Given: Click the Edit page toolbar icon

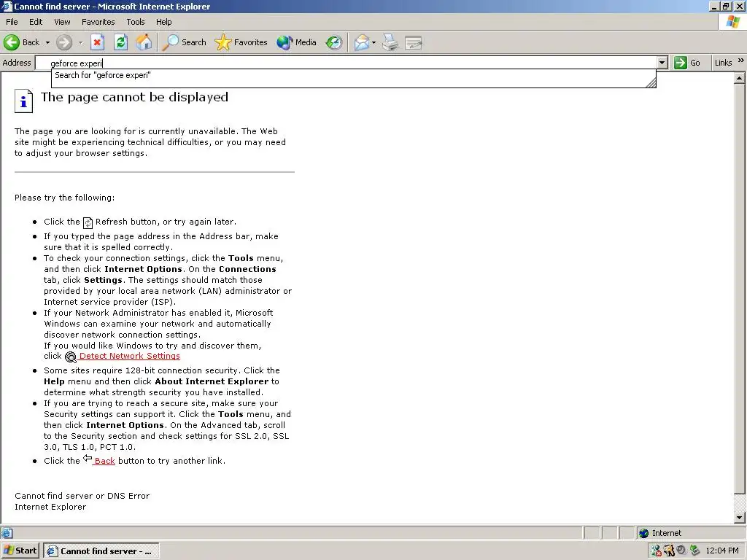Looking at the screenshot, I should 413,43.
